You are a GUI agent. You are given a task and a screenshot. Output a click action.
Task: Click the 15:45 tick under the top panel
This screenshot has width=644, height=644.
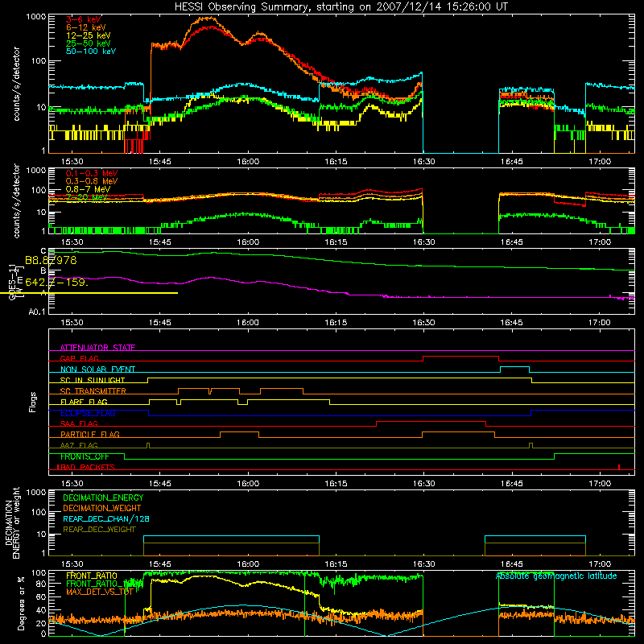[x=159, y=162]
